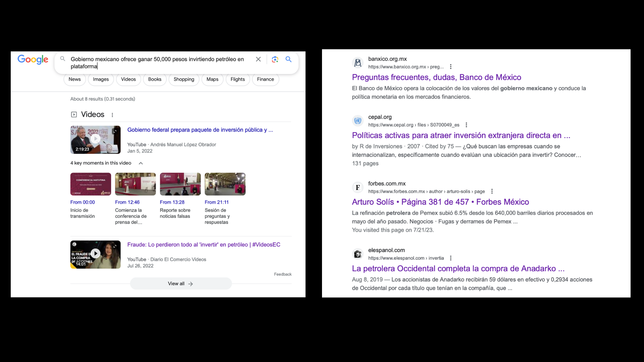Screen dimensions: 644x362
Task: Open Google Lens camera search
Action: click(x=275, y=59)
